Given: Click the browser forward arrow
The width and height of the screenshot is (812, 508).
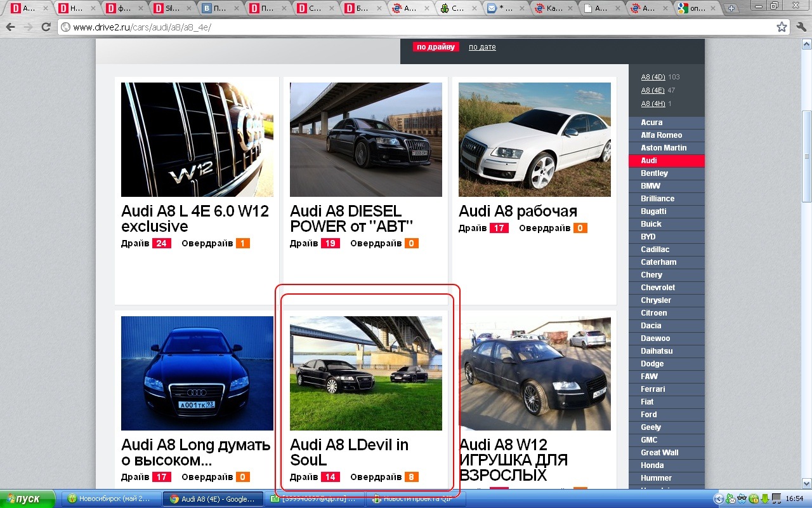Looking at the screenshot, I should pos(28,27).
